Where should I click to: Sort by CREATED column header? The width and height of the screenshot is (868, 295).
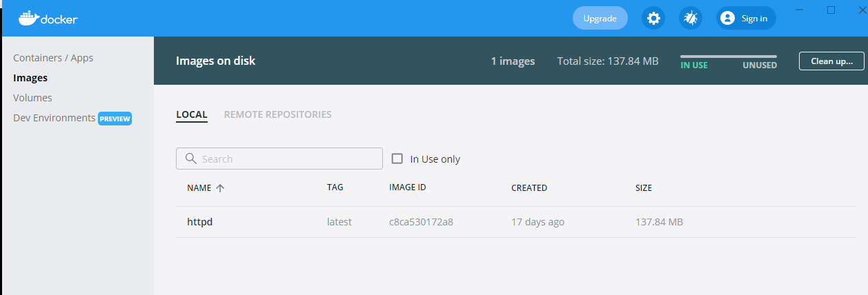coord(529,188)
